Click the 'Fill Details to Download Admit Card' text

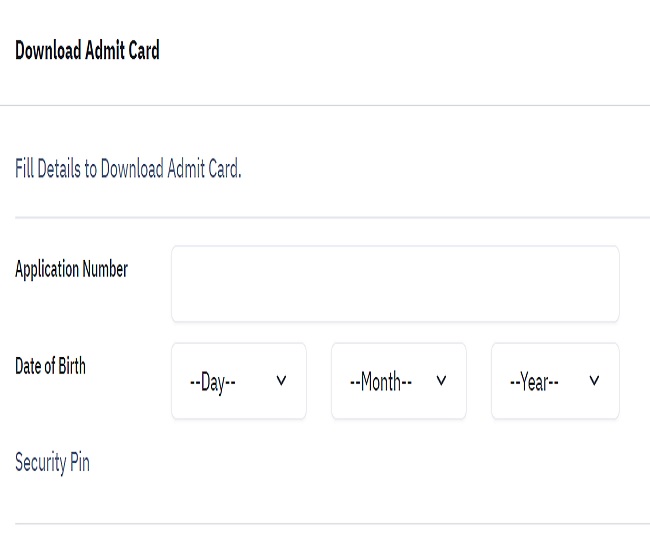(128, 168)
